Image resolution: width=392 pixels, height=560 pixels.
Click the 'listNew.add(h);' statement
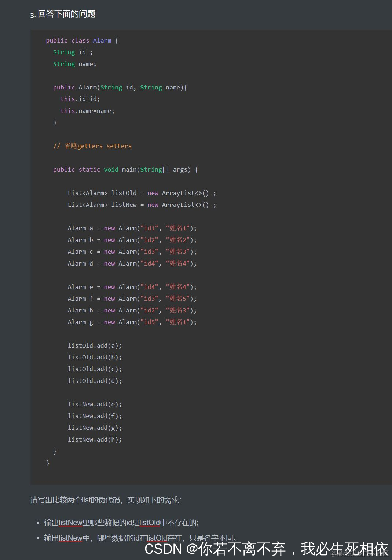[x=95, y=439]
